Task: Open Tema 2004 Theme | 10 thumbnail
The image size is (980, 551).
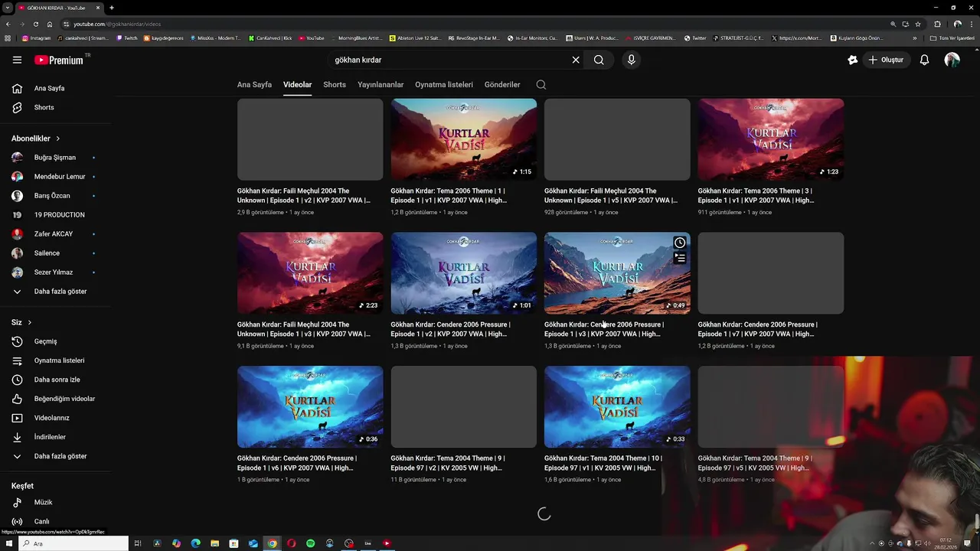Action: pyautogui.click(x=617, y=407)
